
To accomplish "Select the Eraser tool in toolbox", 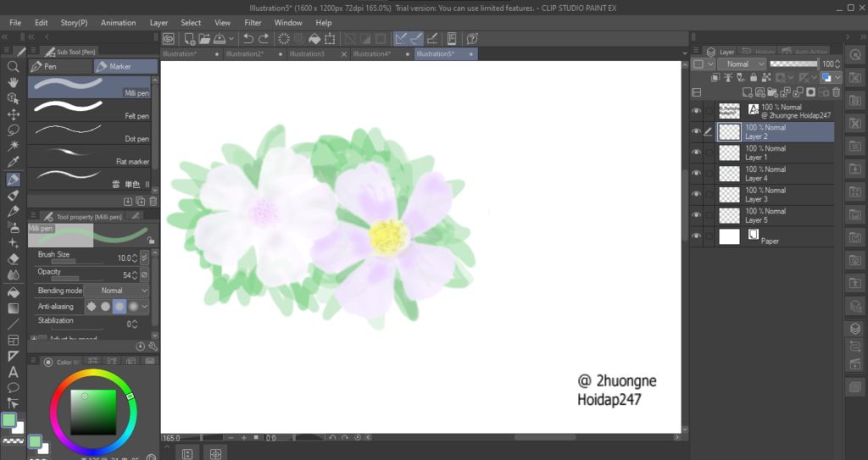I will point(14,258).
